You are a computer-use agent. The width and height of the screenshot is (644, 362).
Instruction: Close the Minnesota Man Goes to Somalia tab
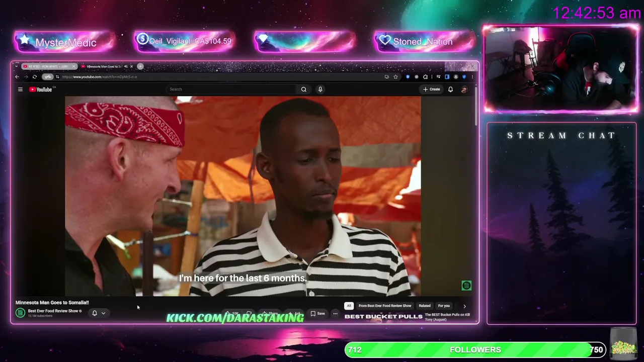pyautogui.click(x=132, y=66)
